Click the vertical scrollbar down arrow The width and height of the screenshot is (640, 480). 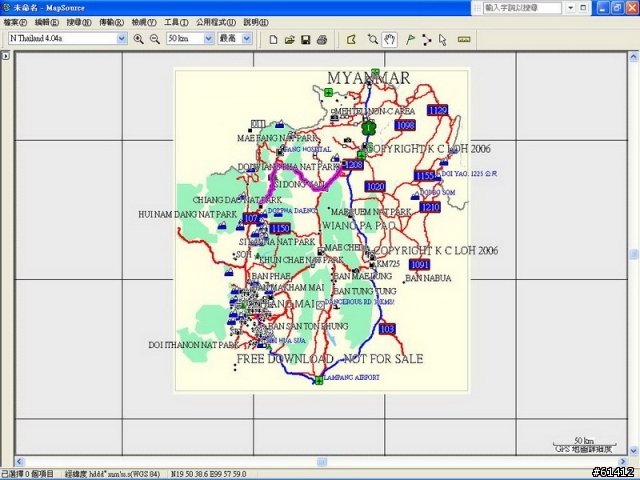click(633, 451)
